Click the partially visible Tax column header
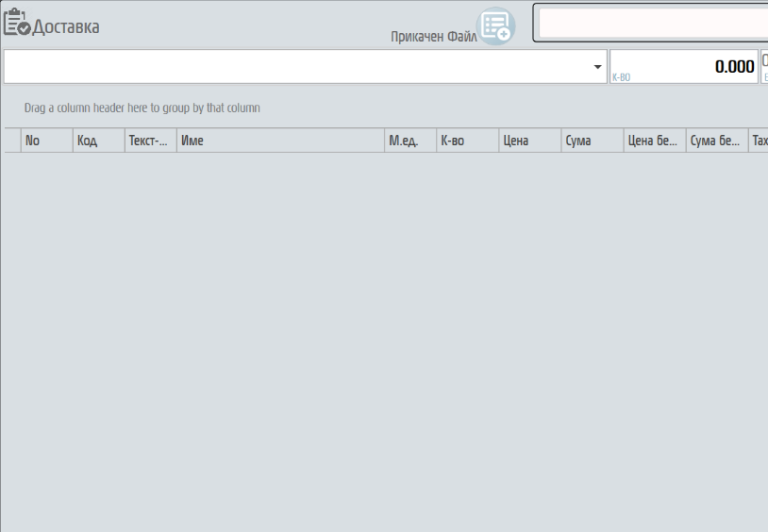 click(x=759, y=141)
